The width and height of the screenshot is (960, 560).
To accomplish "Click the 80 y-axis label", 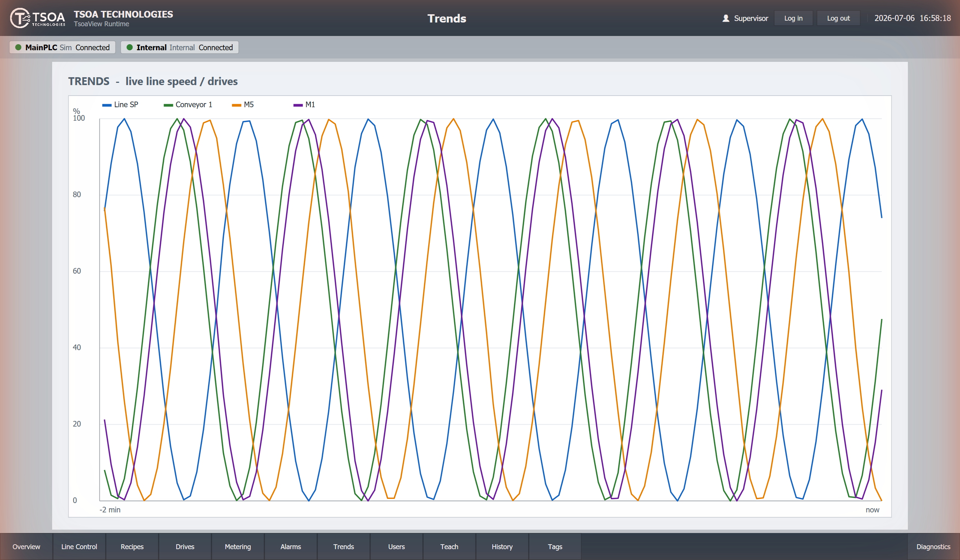I will [x=77, y=195].
